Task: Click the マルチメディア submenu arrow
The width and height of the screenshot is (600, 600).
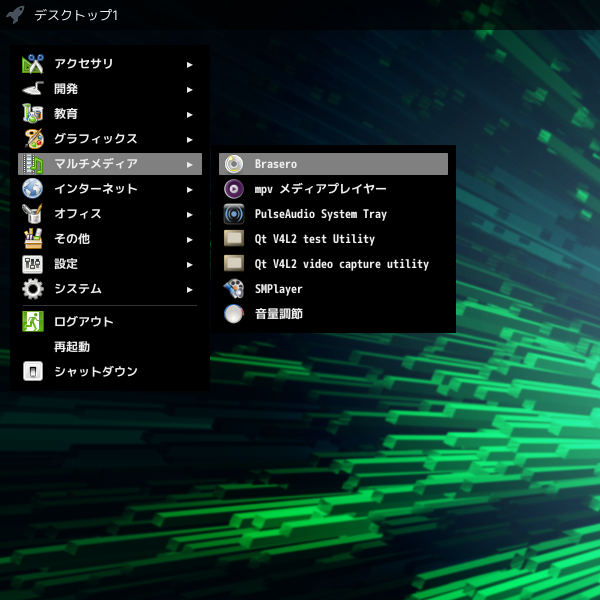Action: (x=189, y=165)
